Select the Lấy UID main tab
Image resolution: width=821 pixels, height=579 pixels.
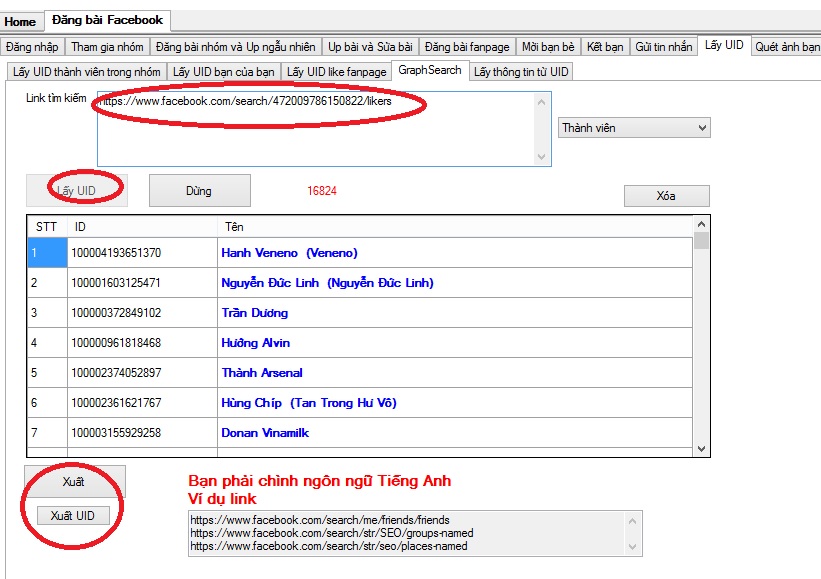coord(724,46)
